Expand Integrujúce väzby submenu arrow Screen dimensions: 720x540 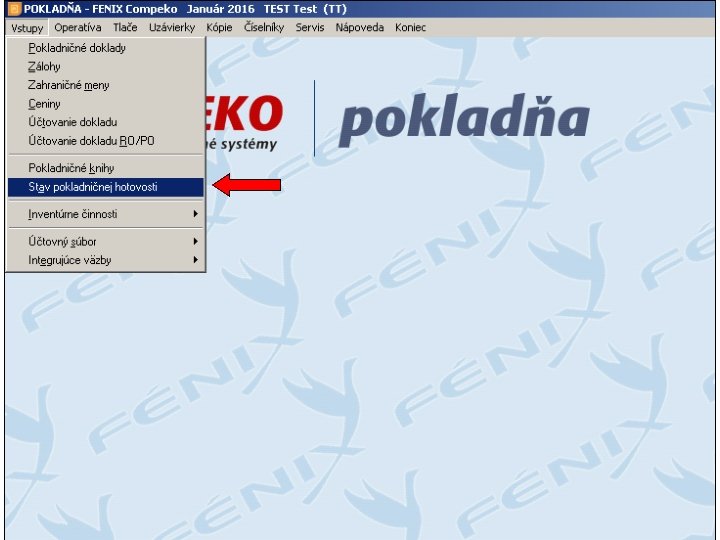[196, 260]
